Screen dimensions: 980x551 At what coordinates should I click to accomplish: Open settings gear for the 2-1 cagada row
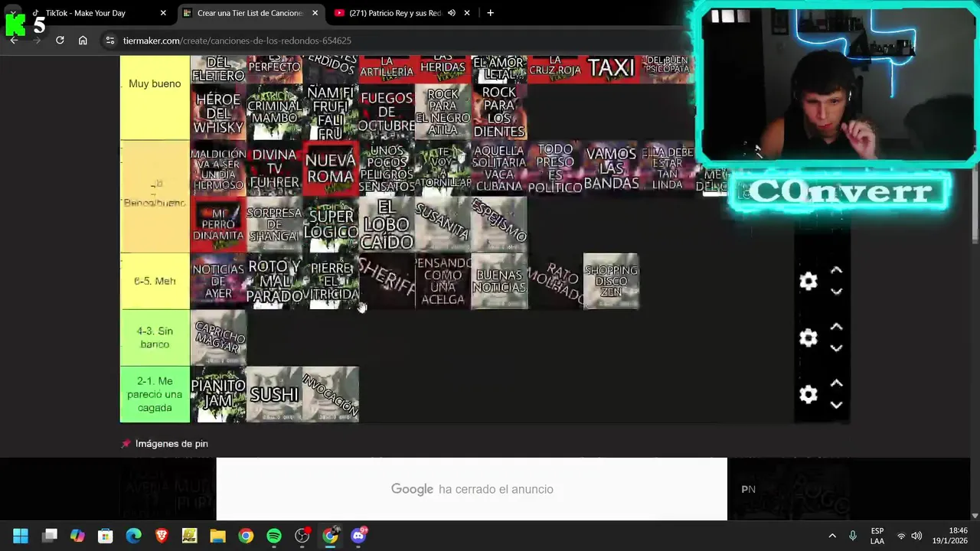[x=808, y=395]
